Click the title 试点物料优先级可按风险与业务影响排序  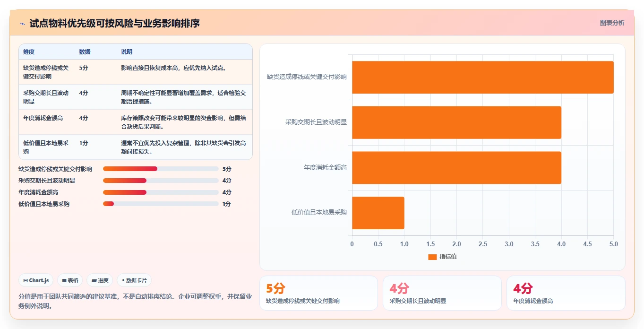114,23
